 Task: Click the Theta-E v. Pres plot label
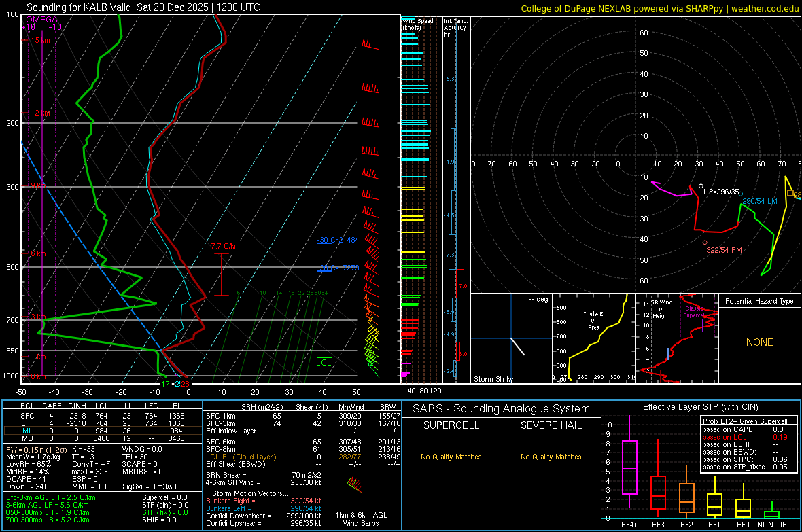[x=593, y=321]
